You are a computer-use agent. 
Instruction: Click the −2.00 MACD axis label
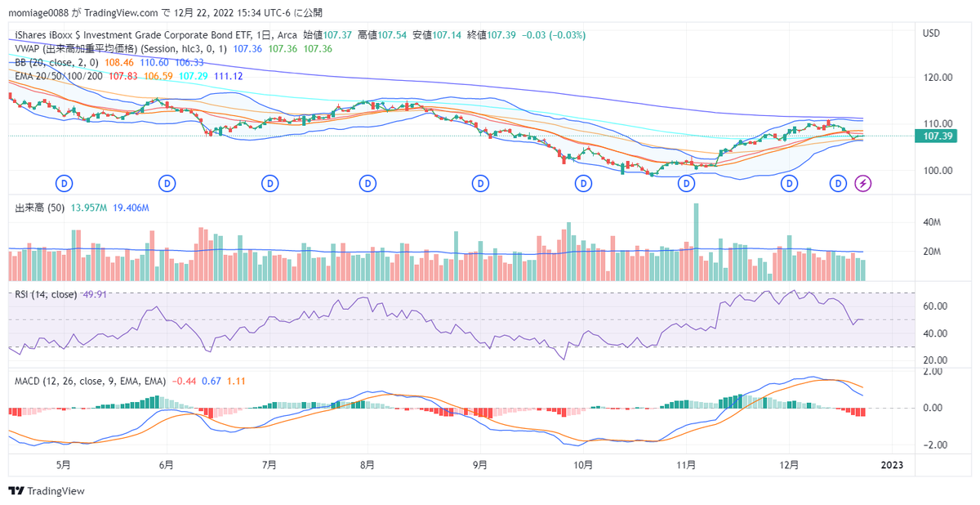coord(935,445)
